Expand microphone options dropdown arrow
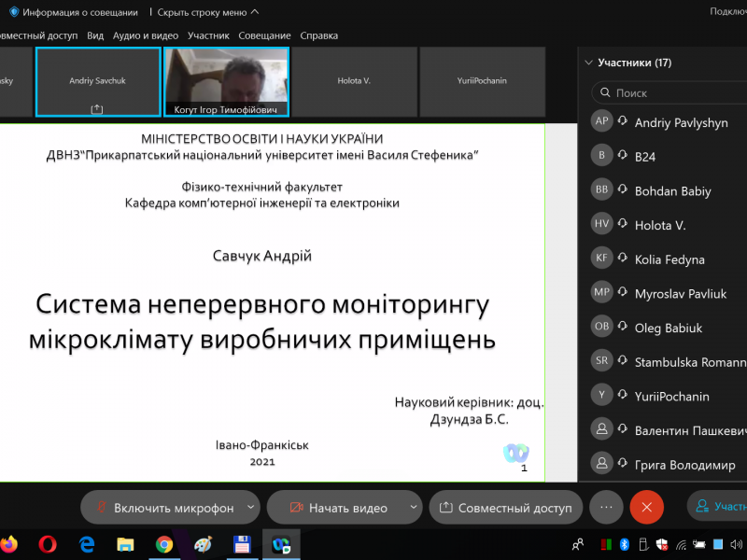This screenshot has height=560, width=747. pyautogui.click(x=250, y=507)
